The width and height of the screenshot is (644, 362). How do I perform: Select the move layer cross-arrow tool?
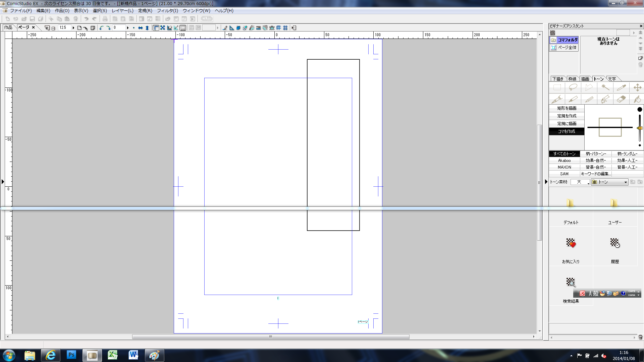coord(637,87)
